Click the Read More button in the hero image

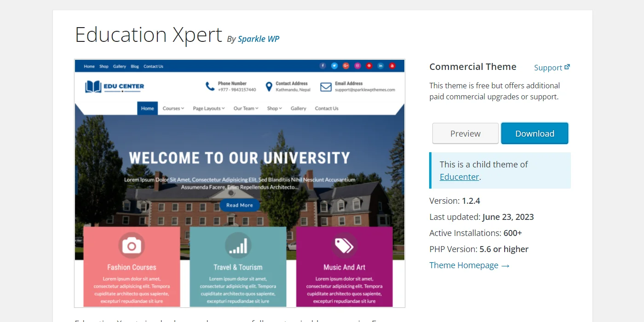coord(240,205)
